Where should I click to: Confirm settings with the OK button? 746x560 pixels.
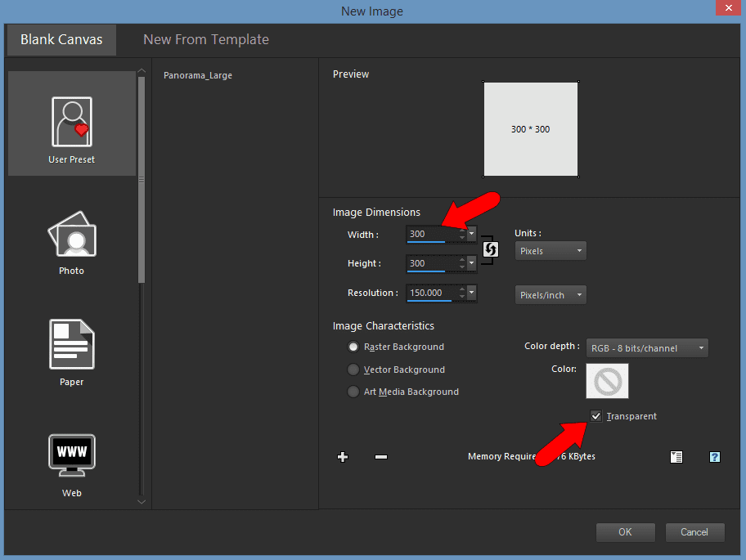pos(625,531)
